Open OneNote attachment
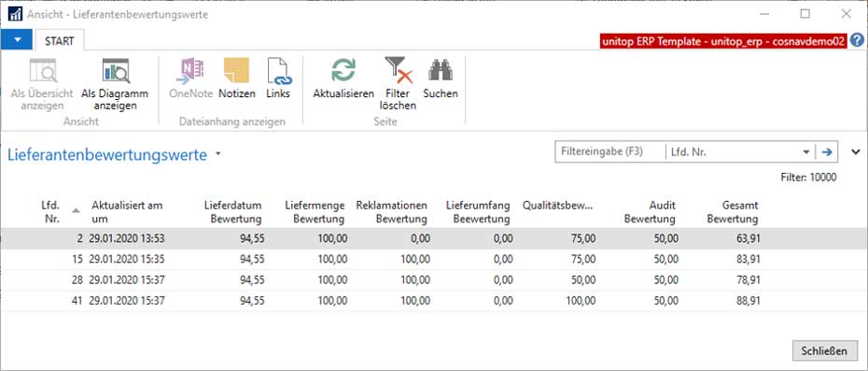The width and height of the screenshot is (868, 371). pos(191,79)
